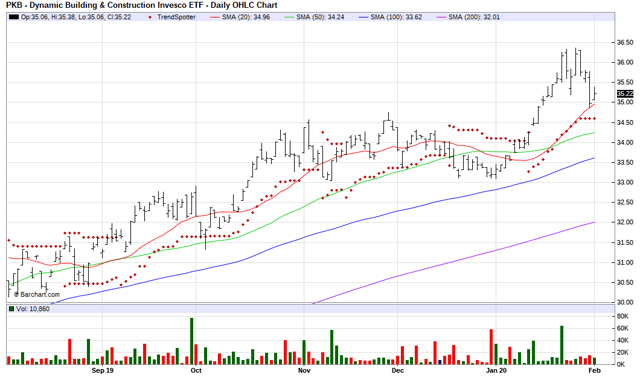Click the 80K volume axis label
The height and width of the screenshot is (389, 640).
tap(622, 316)
